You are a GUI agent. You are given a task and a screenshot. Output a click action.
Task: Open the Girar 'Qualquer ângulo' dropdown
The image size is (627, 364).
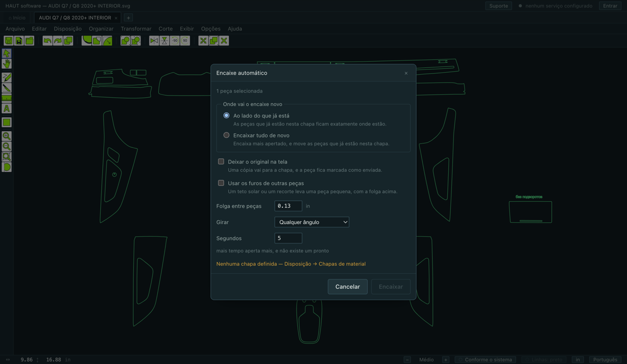tap(312, 222)
